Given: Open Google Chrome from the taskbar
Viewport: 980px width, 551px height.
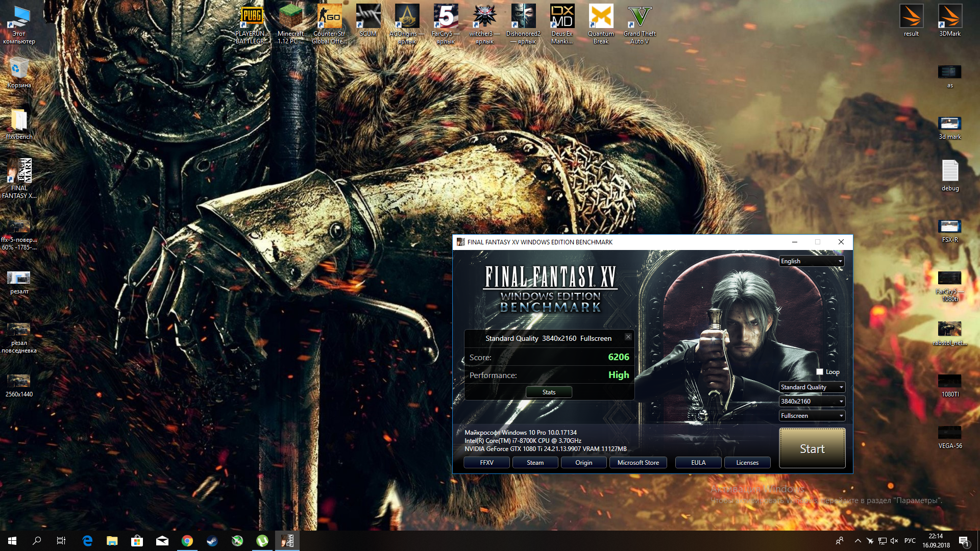Looking at the screenshot, I should (x=187, y=541).
